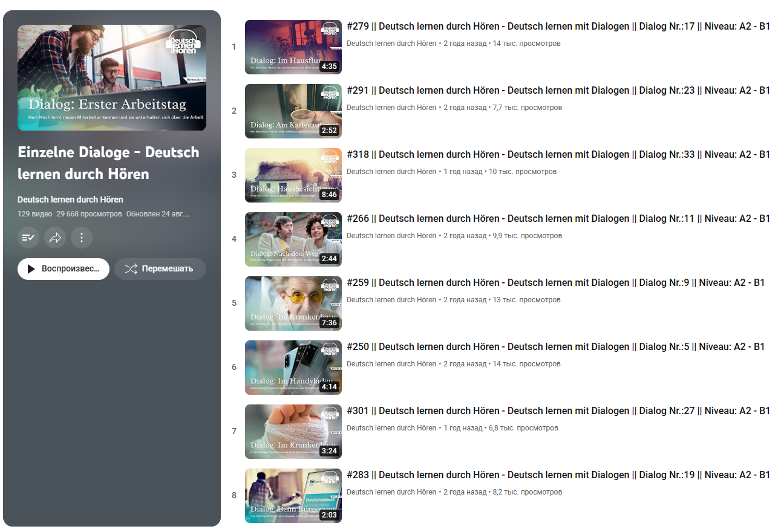The height and width of the screenshot is (532, 781).
Task: Click the '129 видео' count text
Action: [x=34, y=214]
